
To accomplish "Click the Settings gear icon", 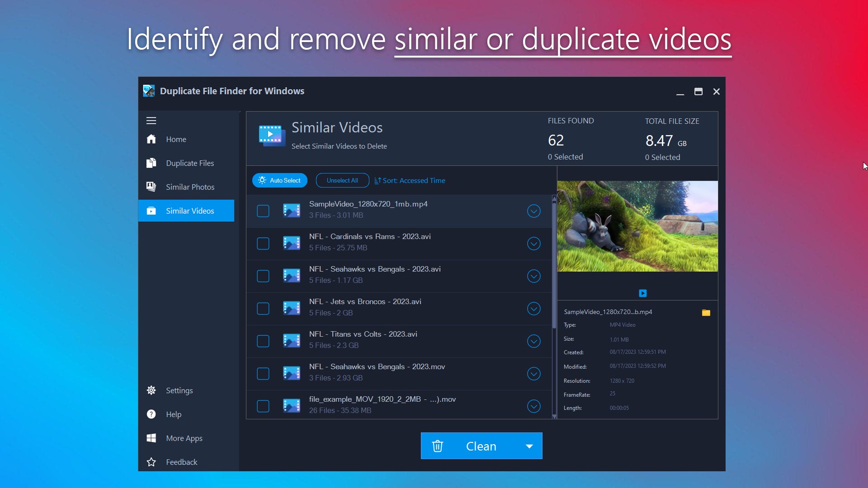I will [x=151, y=390].
